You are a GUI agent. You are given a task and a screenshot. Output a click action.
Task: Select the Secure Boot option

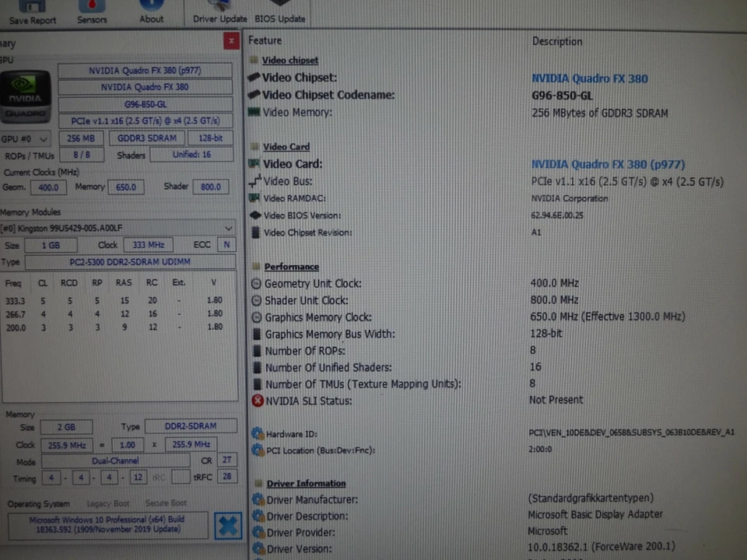(x=165, y=503)
